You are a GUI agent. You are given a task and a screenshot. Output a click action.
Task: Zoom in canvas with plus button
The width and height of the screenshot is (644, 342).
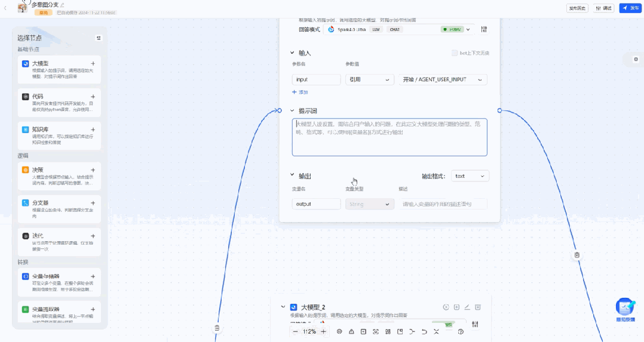pyautogui.click(x=324, y=331)
